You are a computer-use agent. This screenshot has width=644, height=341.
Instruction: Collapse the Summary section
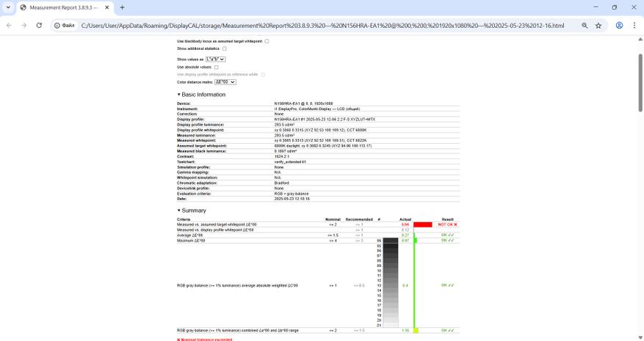[192, 210]
